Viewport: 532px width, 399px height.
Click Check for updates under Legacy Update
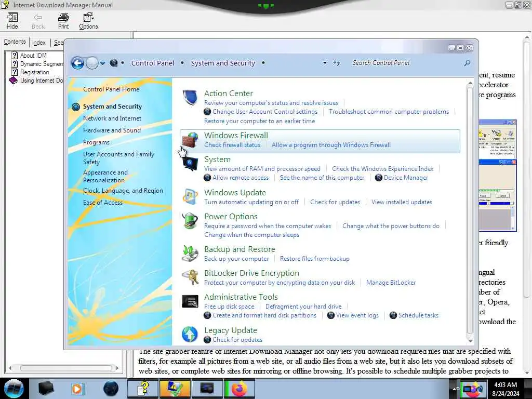[x=237, y=340]
